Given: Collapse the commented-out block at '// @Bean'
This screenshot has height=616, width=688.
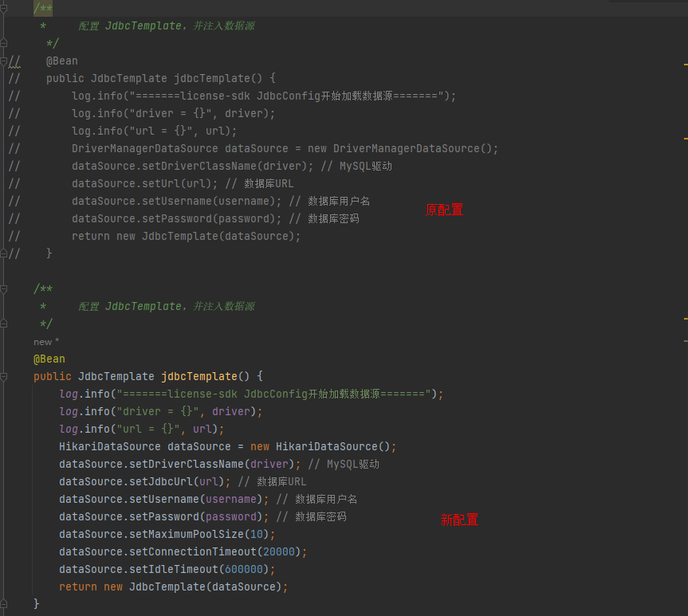Looking at the screenshot, I should pyautogui.click(x=3, y=61).
